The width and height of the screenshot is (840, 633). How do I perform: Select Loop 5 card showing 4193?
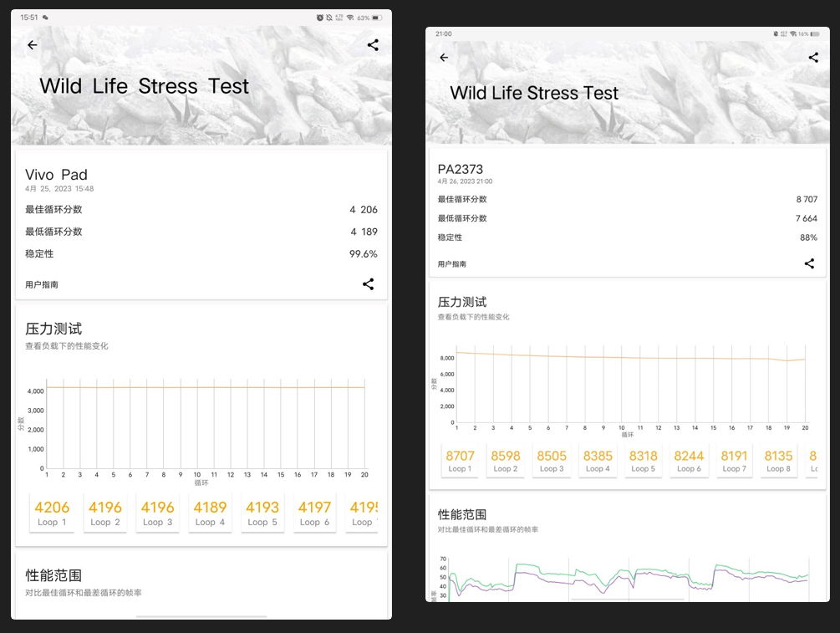262,513
